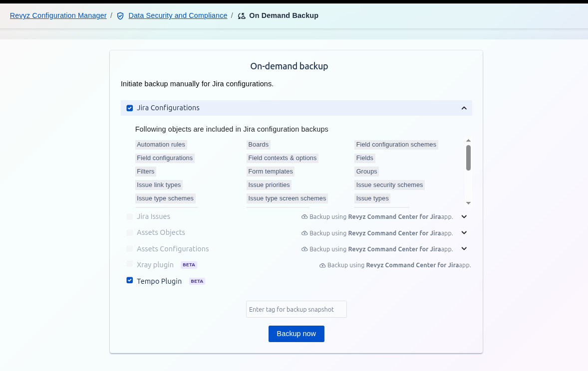Click the cloud upload icon for Xray plugin
The height and width of the screenshot is (371, 588).
click(322, 265)
